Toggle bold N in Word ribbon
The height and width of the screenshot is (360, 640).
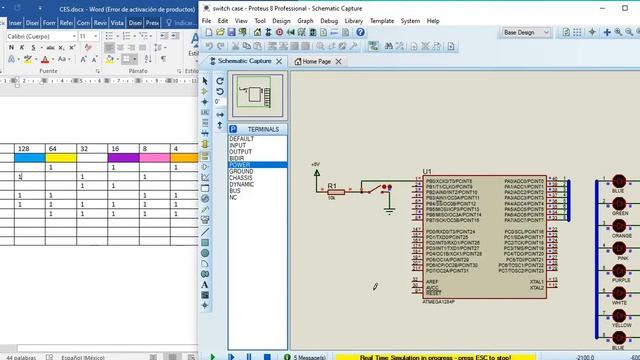coord(11,48)
